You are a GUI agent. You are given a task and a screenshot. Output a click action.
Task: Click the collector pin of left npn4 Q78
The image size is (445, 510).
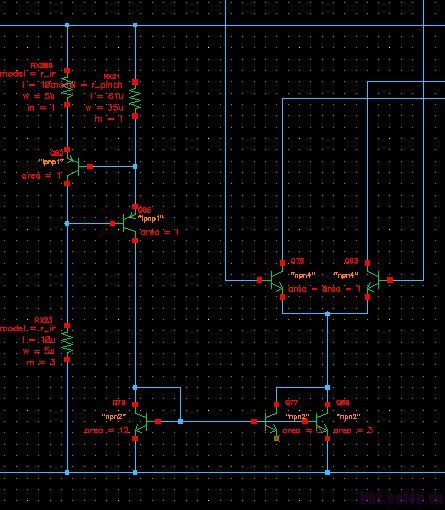click(x=282, y=263)
